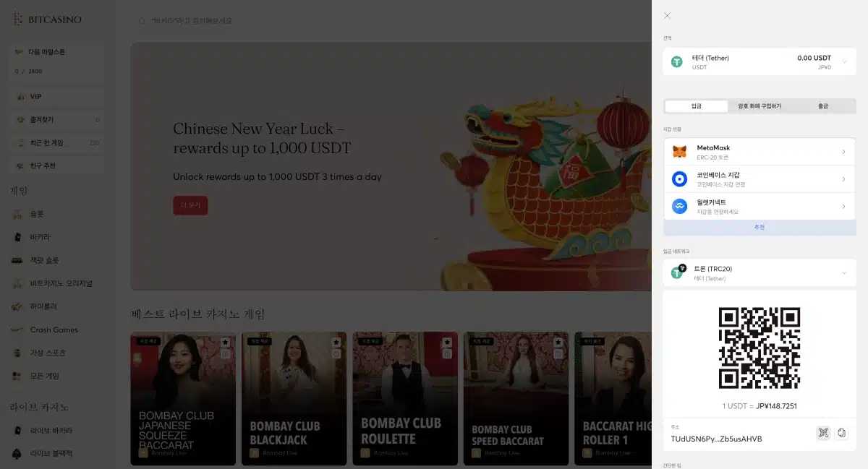Viewport: 868px width, 469px height.
Task: Go to 하이롤러 high roller category
Action: coord(44,306)
